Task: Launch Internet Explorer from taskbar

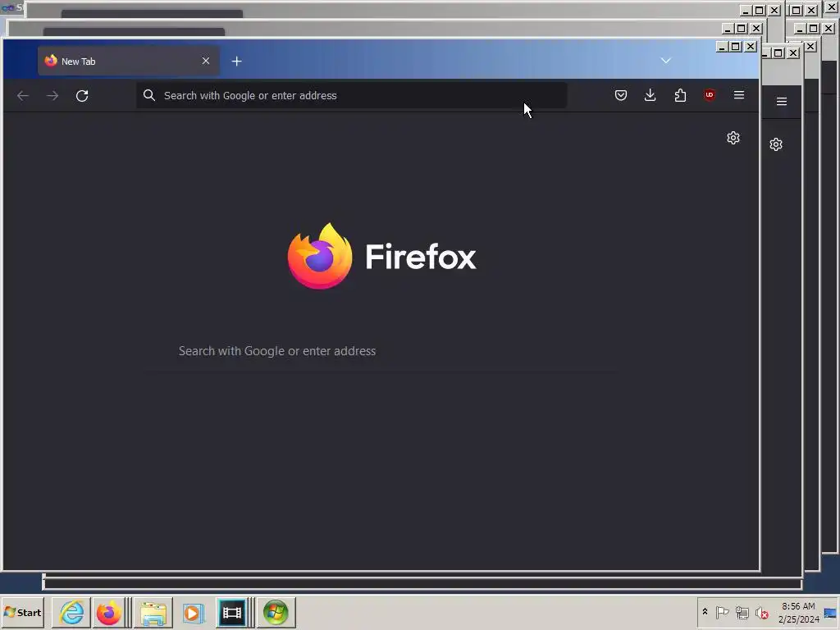Action: [x=72, y=612]
